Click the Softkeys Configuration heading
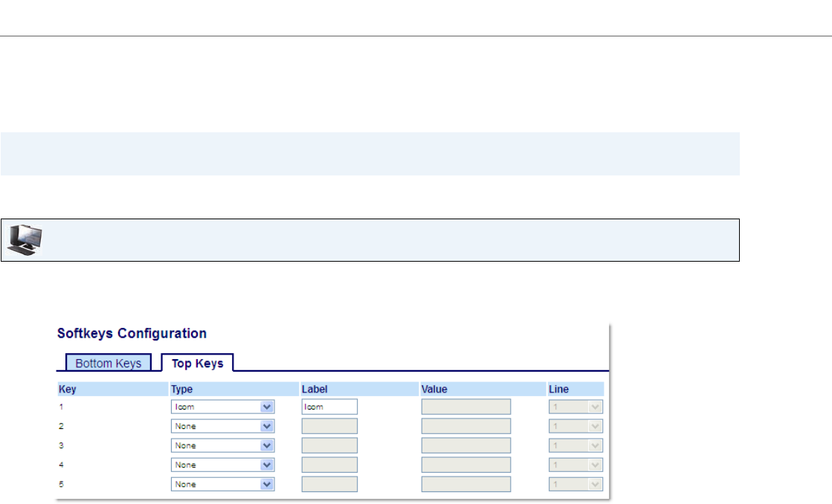Image resolution: width=832 pixels, height=504 pixels. tap(132, 333)
